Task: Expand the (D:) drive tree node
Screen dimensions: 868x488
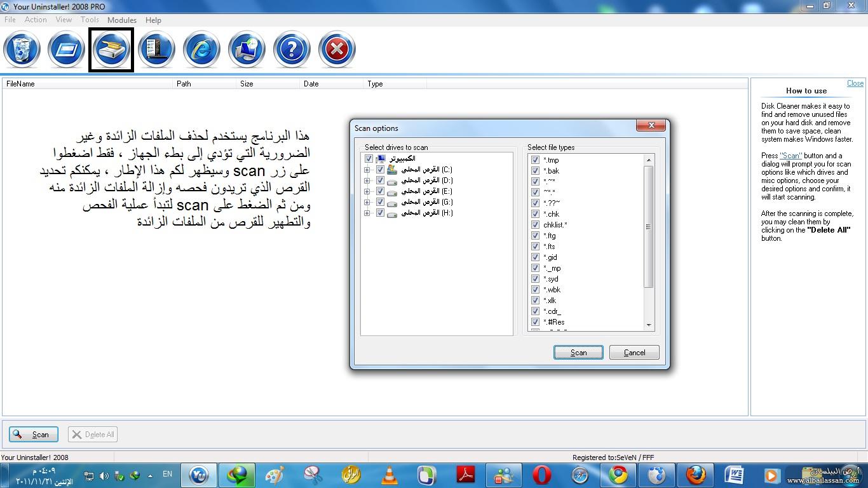Action: [x=367, y=180]
